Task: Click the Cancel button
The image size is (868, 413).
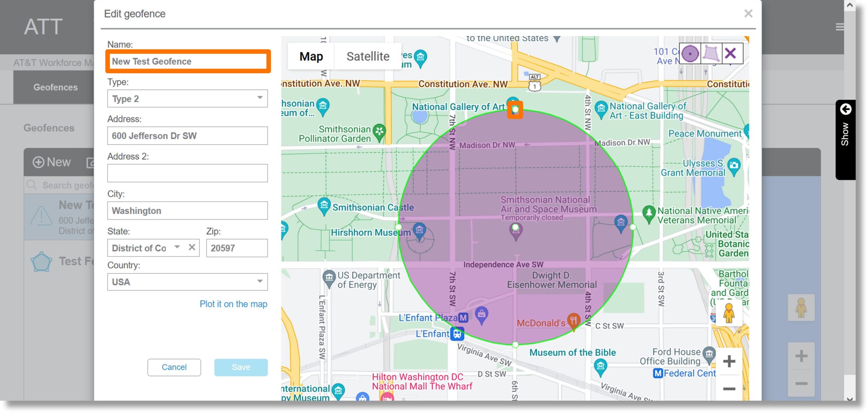Action: [174, 367]
